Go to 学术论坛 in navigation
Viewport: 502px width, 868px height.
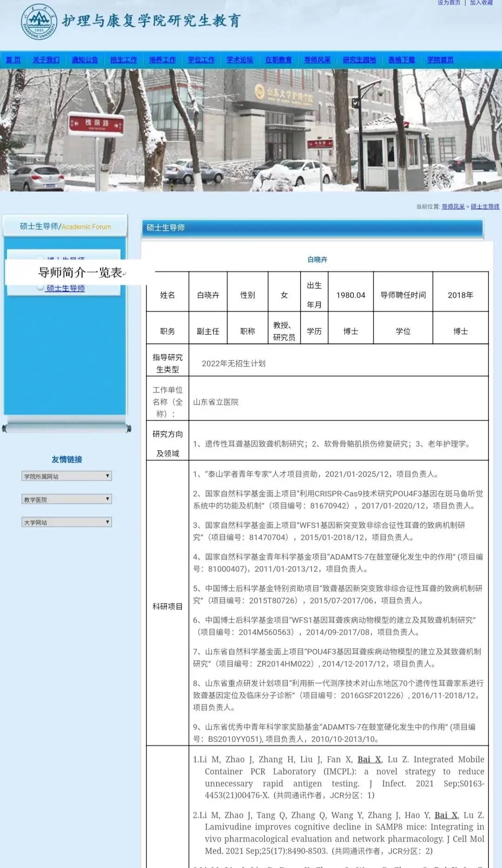click(240, 60)
